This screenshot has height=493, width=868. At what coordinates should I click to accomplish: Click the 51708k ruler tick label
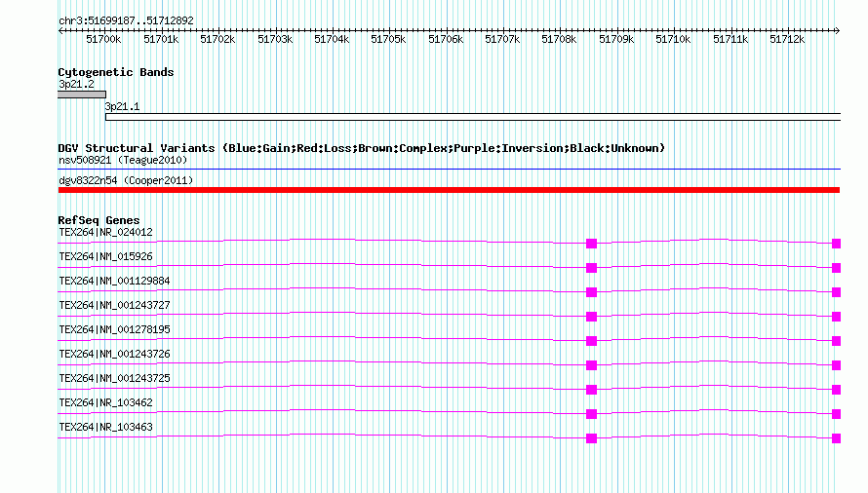point(559,39)
